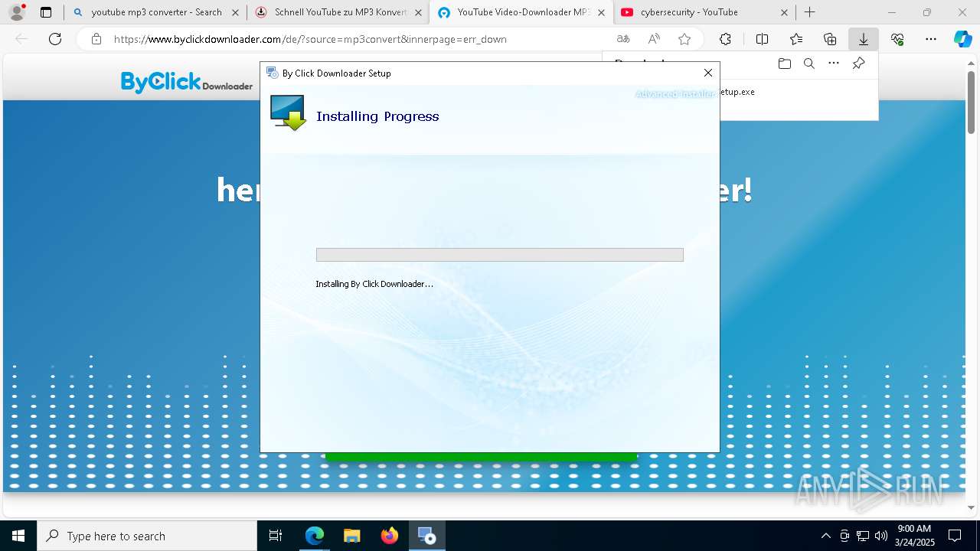The image size is (980, 551).
Task: Open Firefox from taskbar
Action: [390, 536]
